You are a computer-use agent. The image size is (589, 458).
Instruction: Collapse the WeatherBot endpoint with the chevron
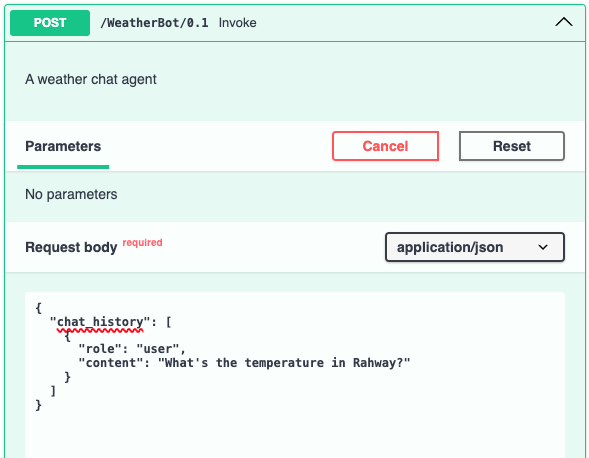click(563, 22)
